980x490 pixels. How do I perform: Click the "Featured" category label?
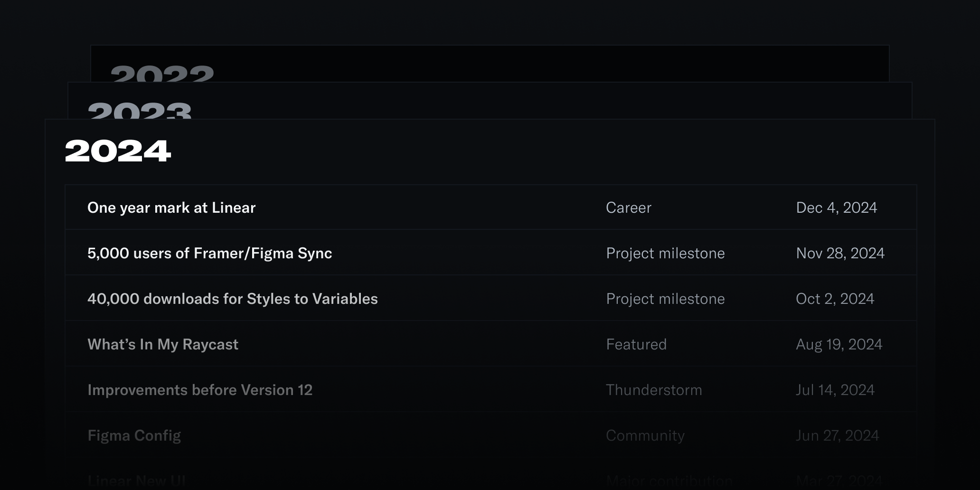click(636, 344)
